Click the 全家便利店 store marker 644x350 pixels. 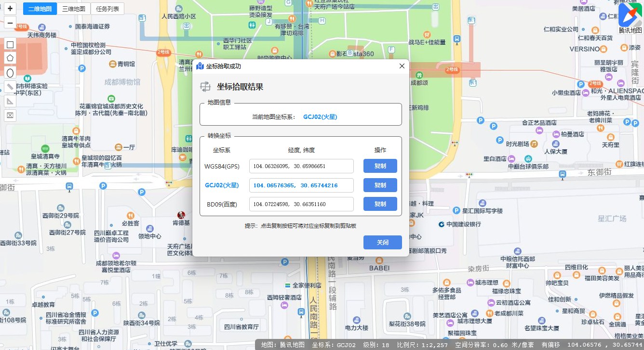pos(288,285)
